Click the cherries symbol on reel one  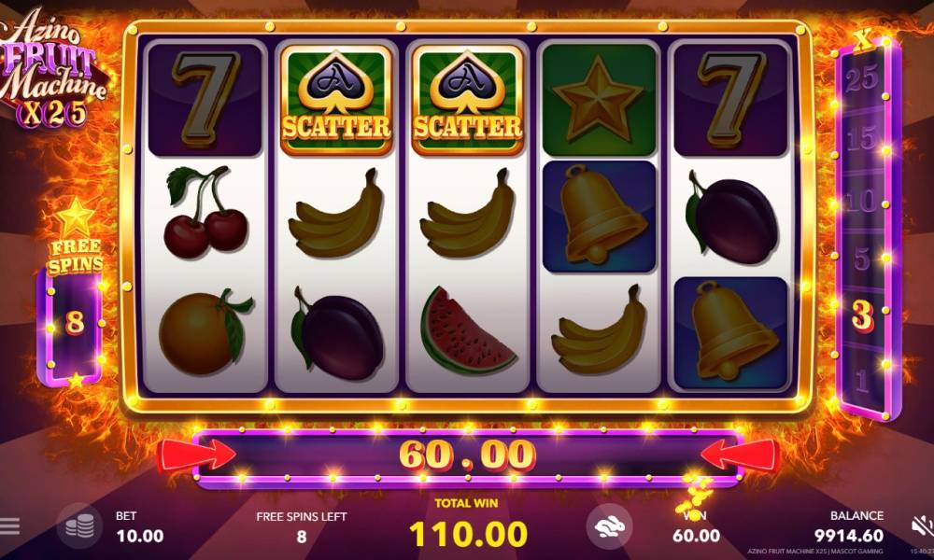(205, 213)
